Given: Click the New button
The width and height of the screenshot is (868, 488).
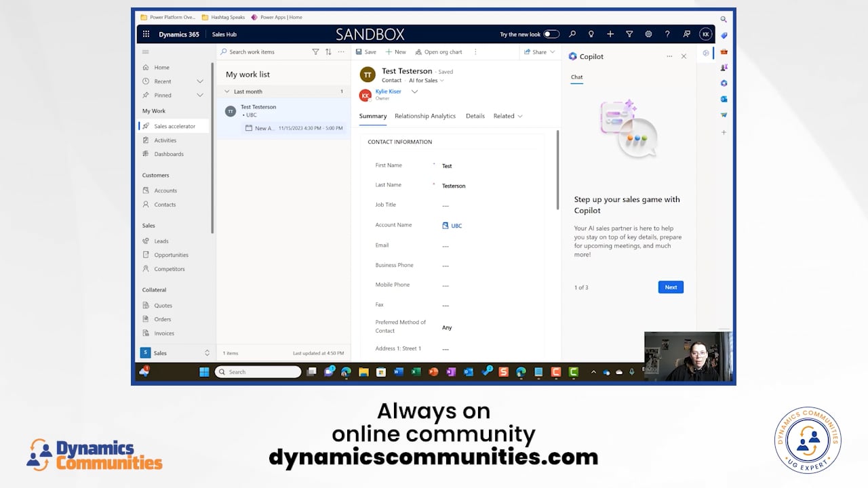Looking at the screenshot, I should (x=396, y=52).
